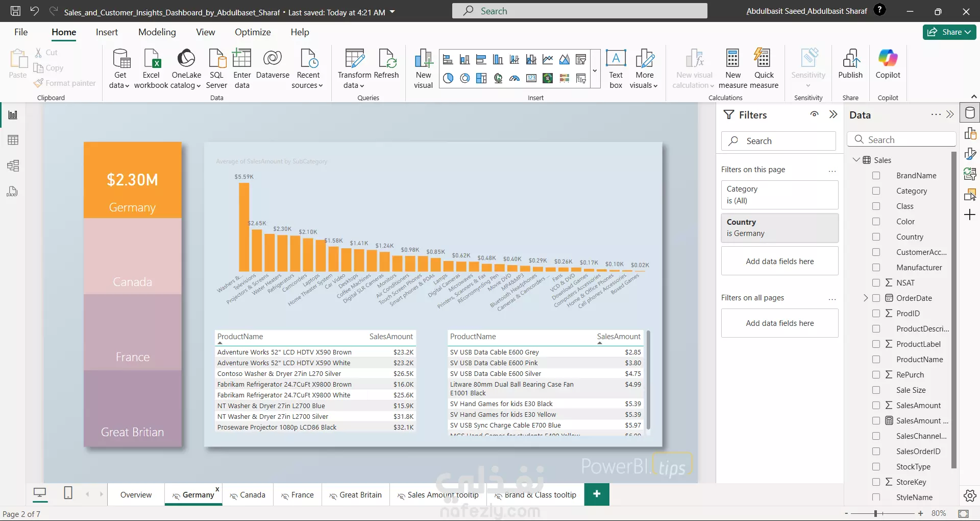The height and width of the screenshot is (521, 980).
Task: Expand the OrderDate hierarchy
Action: pyautogui.click(x=866, y=298)
